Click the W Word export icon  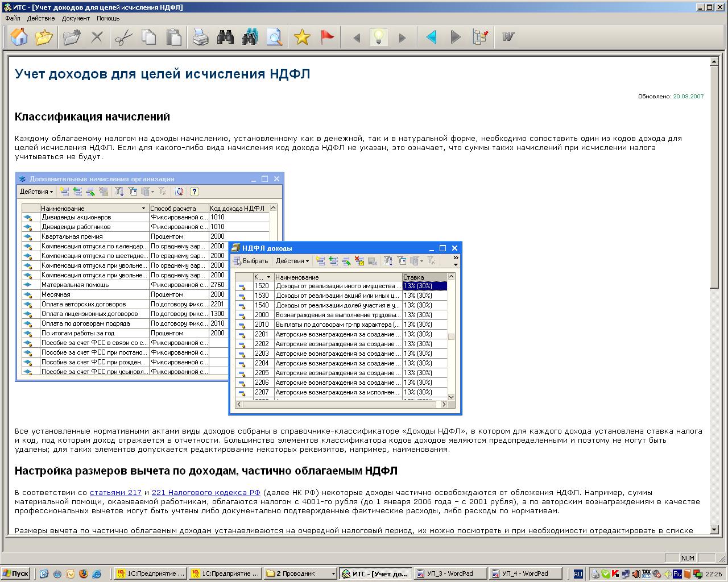click(x=508, y=38)
